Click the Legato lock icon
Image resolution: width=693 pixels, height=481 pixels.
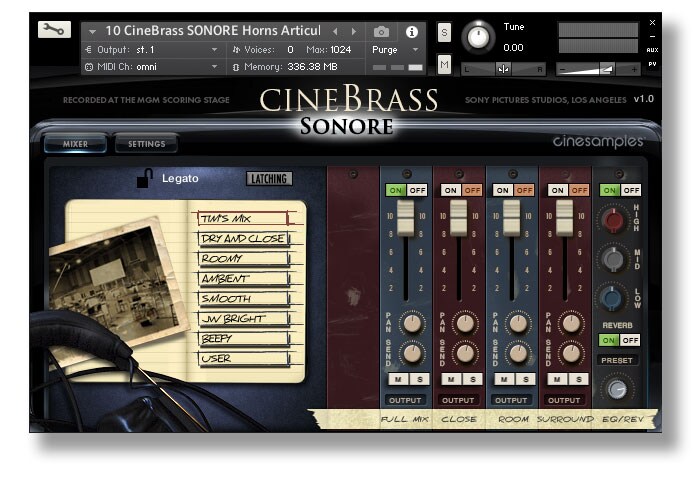(x=144, y=178)
